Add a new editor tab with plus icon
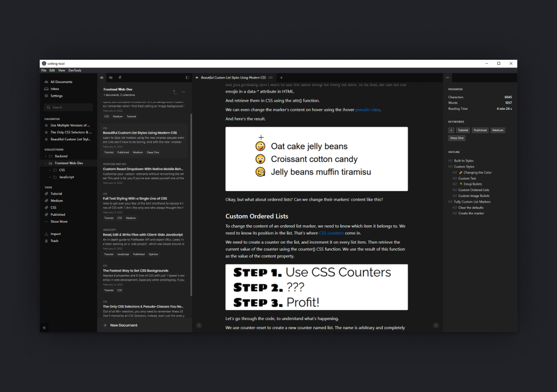This screenshot has width=557, height=392. [x=282, y=77]
